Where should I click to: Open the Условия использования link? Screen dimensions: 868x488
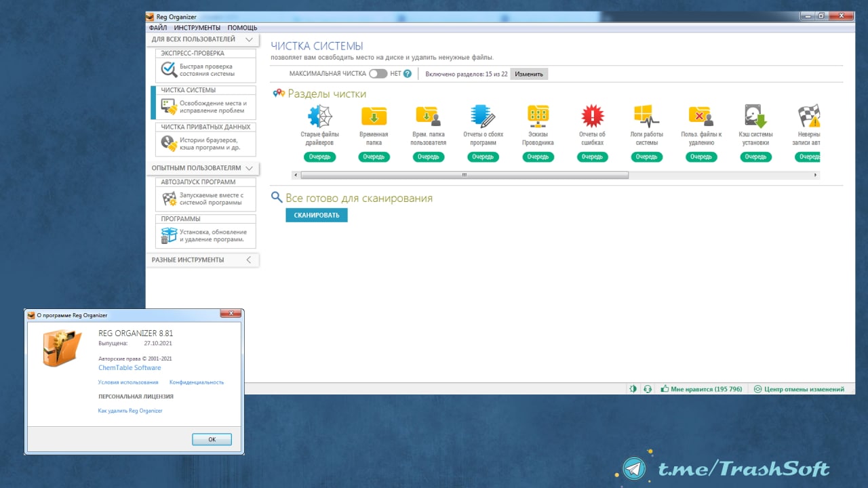coord(128,382)
